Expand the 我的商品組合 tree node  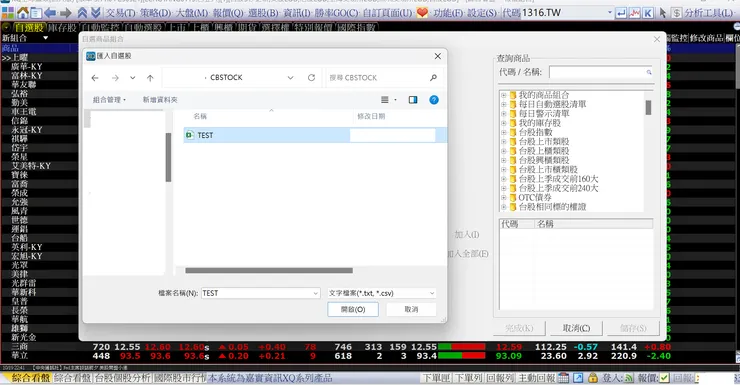[503, 95]
